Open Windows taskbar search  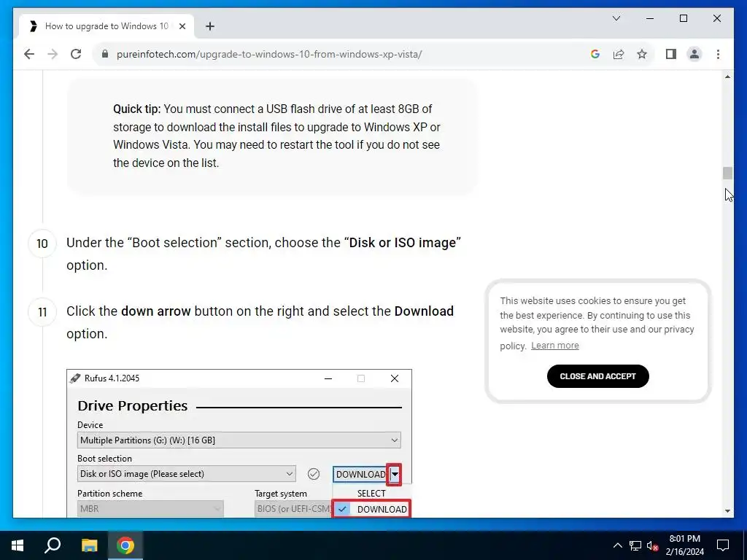click(x=53, y=545)
